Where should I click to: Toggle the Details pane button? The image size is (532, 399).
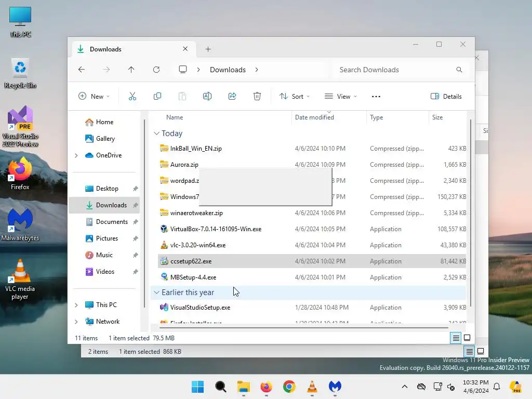pyautogui.click(x=446, y=96)
